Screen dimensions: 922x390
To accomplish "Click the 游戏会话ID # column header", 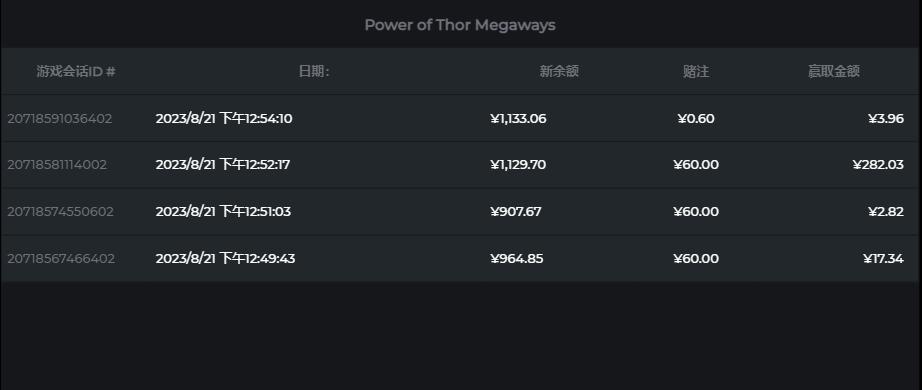I will click(76, 71).
